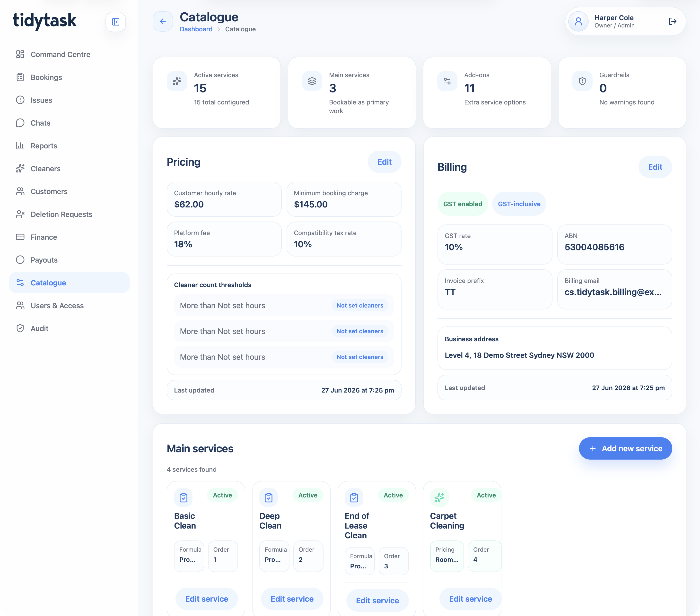Screen dimensions: 700x616
Task: Click the Dashboard breadcrumb link
Action: (x=196, y=29)
